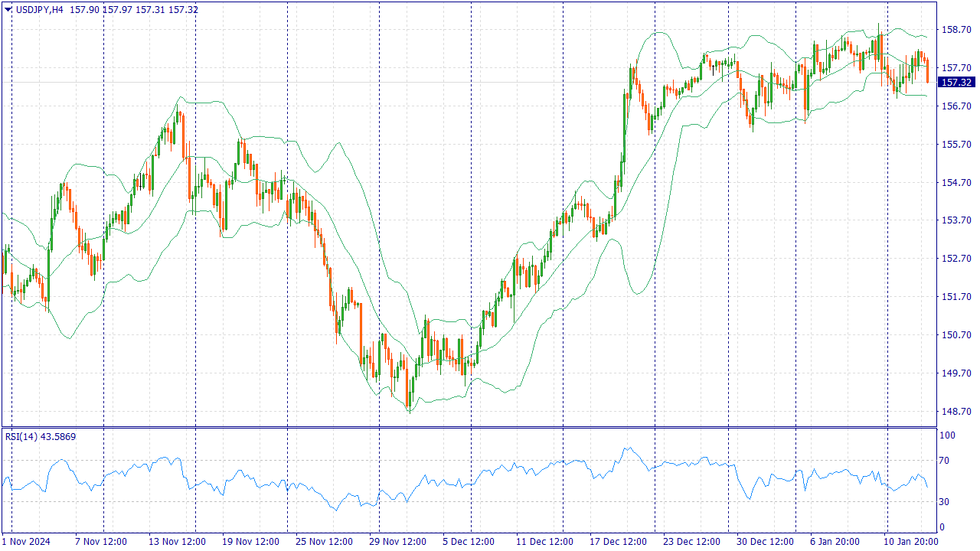This screenshot has width=980, height=551.
Task: Click the highlighted 157.32 current price label
Action: (956, 83)
